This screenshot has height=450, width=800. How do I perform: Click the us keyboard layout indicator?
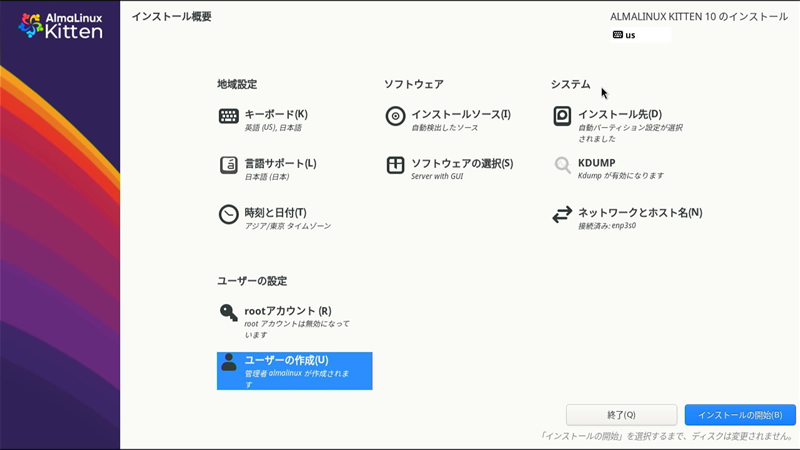pyautogui.click(x=625, y=35)
